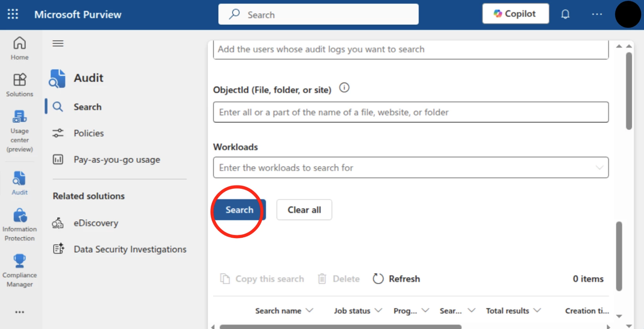Viewport: 644px width, 329px height.
Task: Open the Total results column dropdown
Action: point(537,311)
